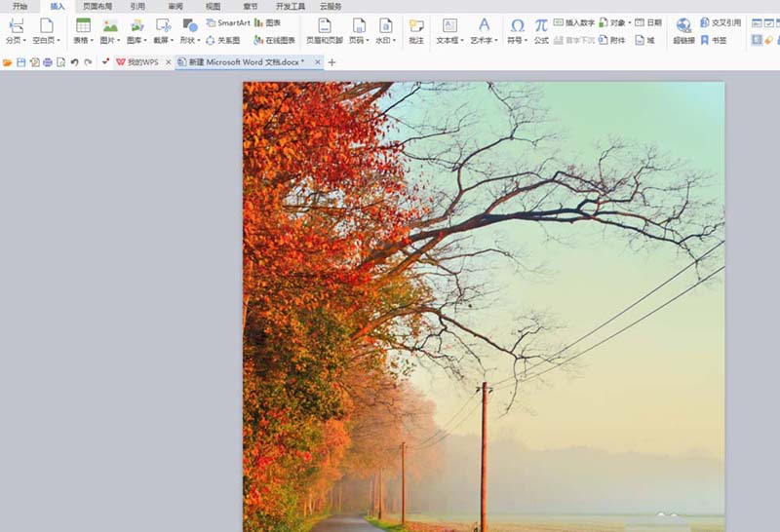
Task: Expand the 表格 dropdown arrow
Action: [92, 41]
